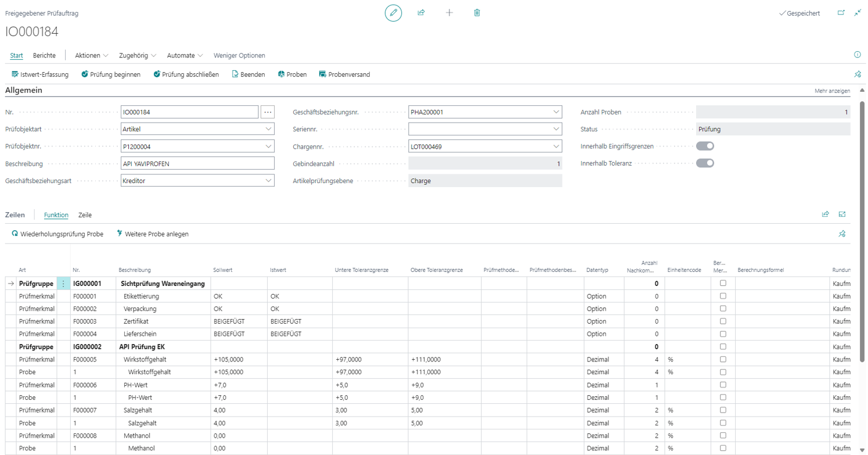Image resolution: width=868 pixels, height=455 pixels.
Task: Open the Share options icon
Action: pos(422,12)
